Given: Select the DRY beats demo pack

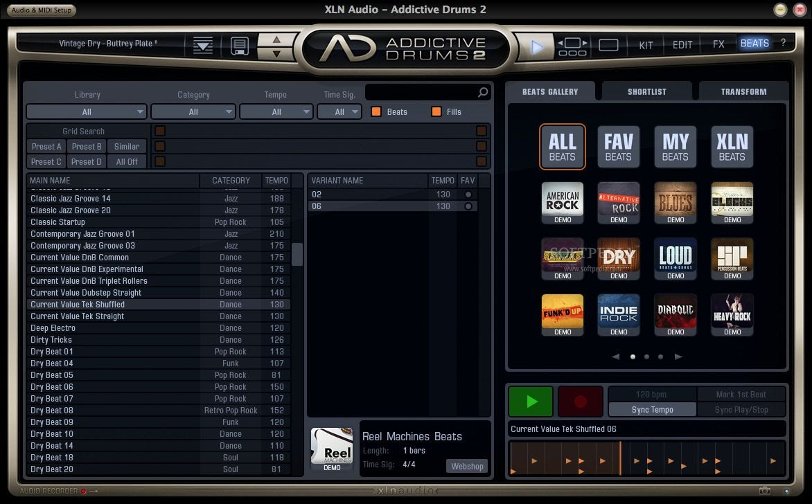Looking at the screenshot, I should click(619, 258).
